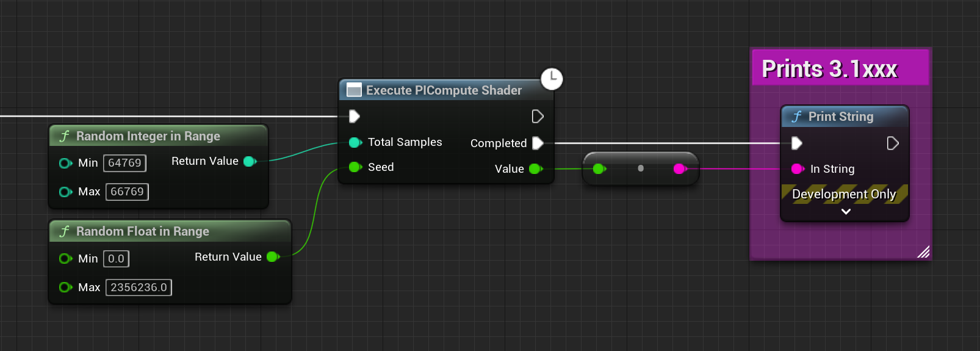980x351 pixels.
Task: Click the Development Only label
Action: [844, 194]
